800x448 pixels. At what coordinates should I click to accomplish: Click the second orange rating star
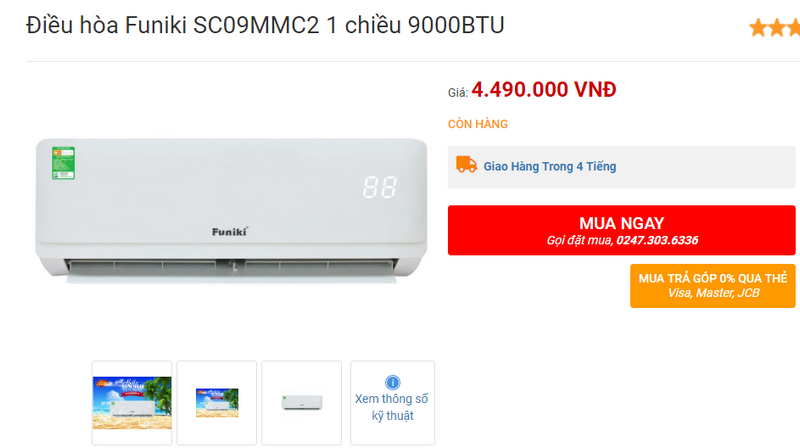777,28
